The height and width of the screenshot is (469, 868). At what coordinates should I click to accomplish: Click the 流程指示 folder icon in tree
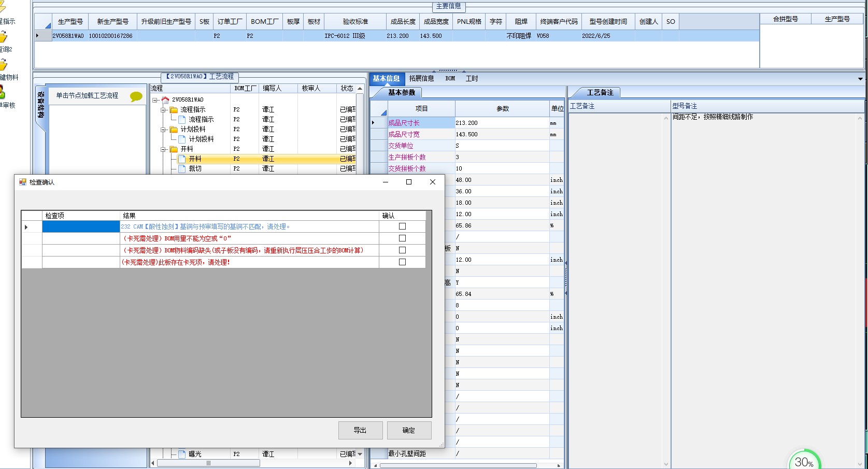coord(174,109)
